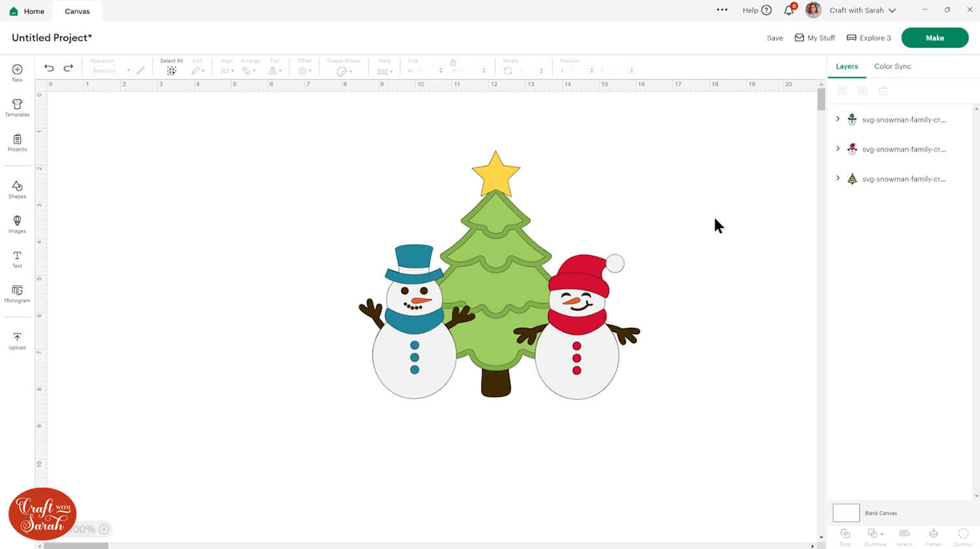The height and width of the screenshot is (549, 980).
Task: Open the Monogram tool
Action: 17,293
